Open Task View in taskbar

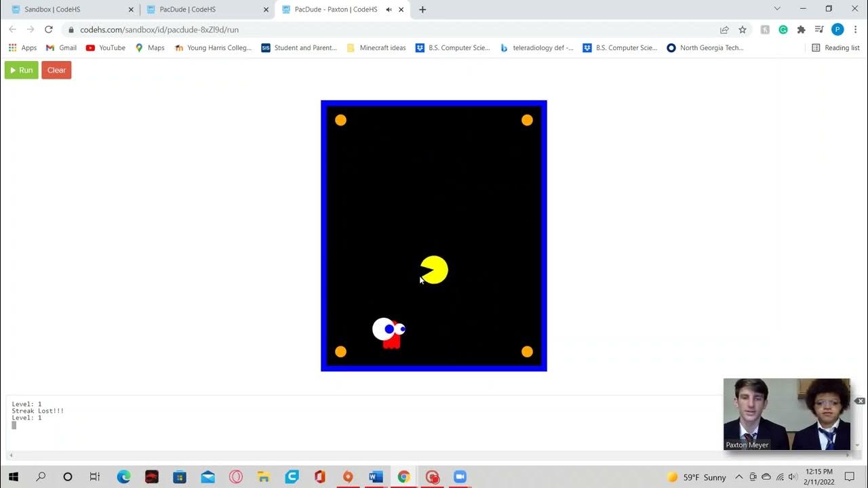point(95,476)
